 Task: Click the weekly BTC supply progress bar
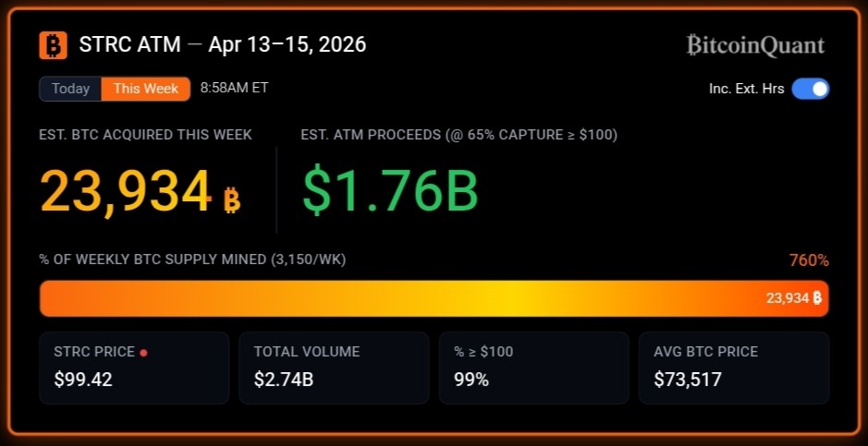434,298
